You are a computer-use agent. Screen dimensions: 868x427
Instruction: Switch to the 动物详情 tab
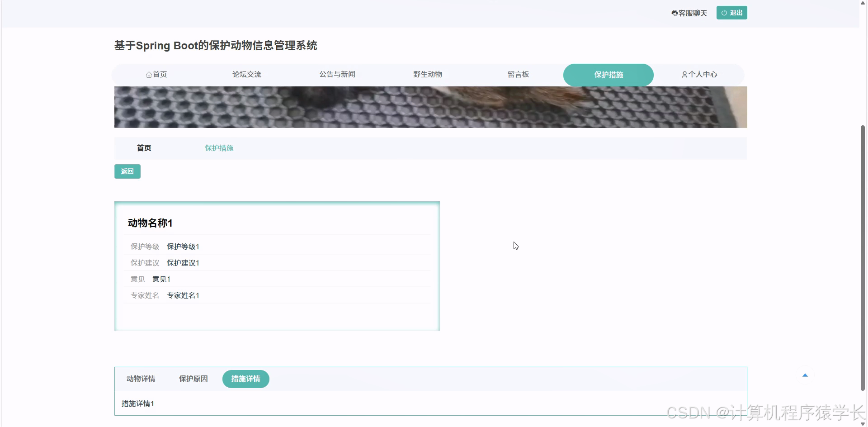(141, 379)
